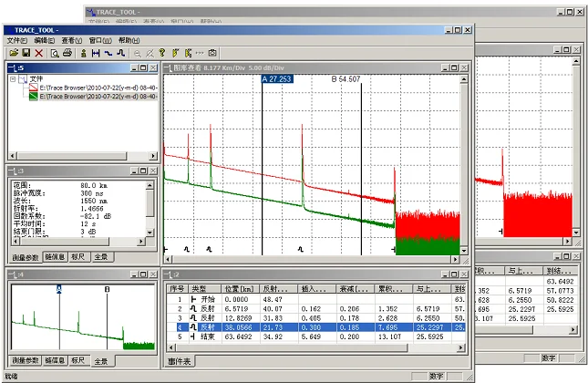Select event row 3 at 12.8269 km
588x383 pixels.
[x=237, y=317]
